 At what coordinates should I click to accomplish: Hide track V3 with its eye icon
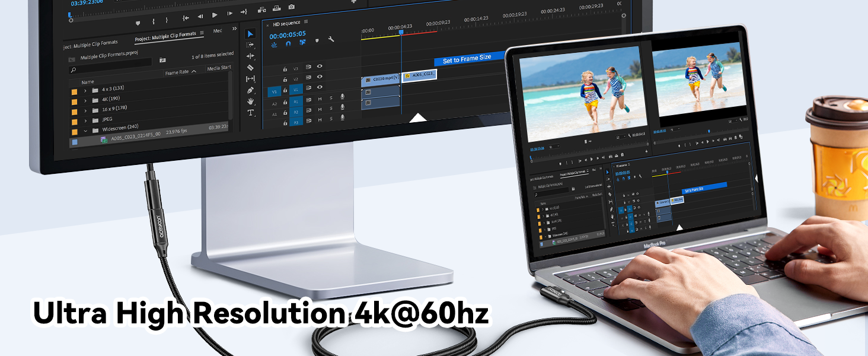coord(320,66)
